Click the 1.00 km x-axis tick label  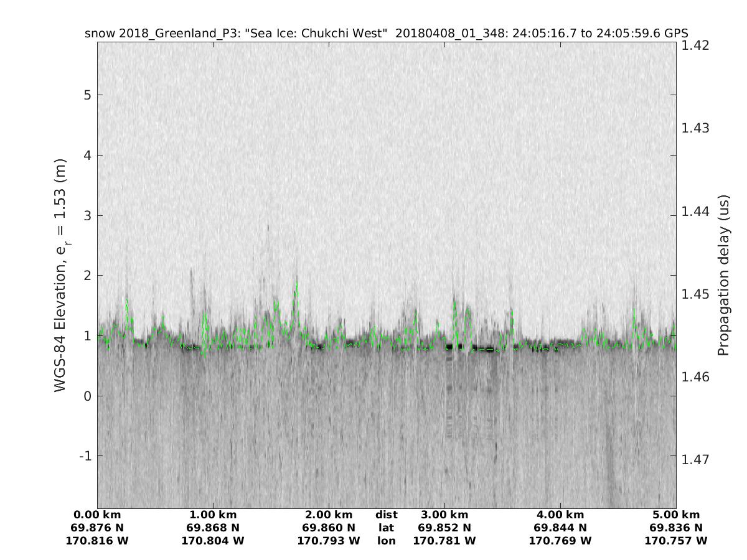point(213,515)
